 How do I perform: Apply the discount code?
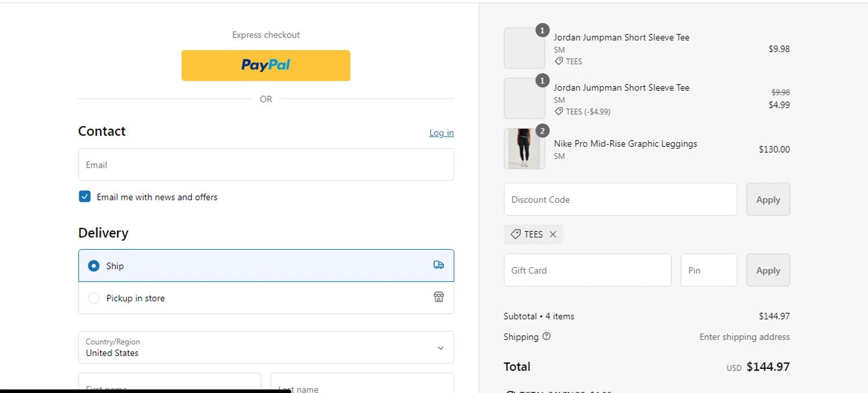(x=768, y=199)
